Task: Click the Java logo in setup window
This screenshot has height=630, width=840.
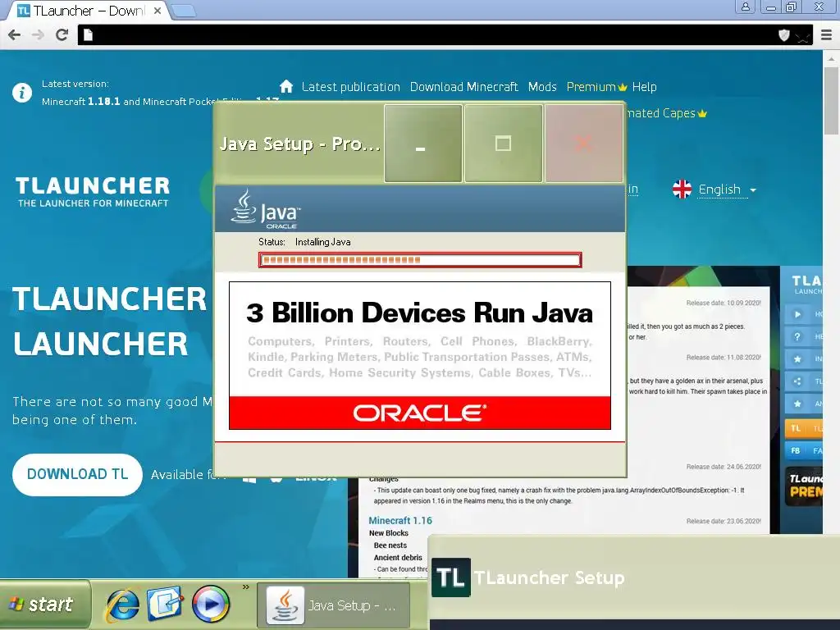Action: (x=266, y=209)
